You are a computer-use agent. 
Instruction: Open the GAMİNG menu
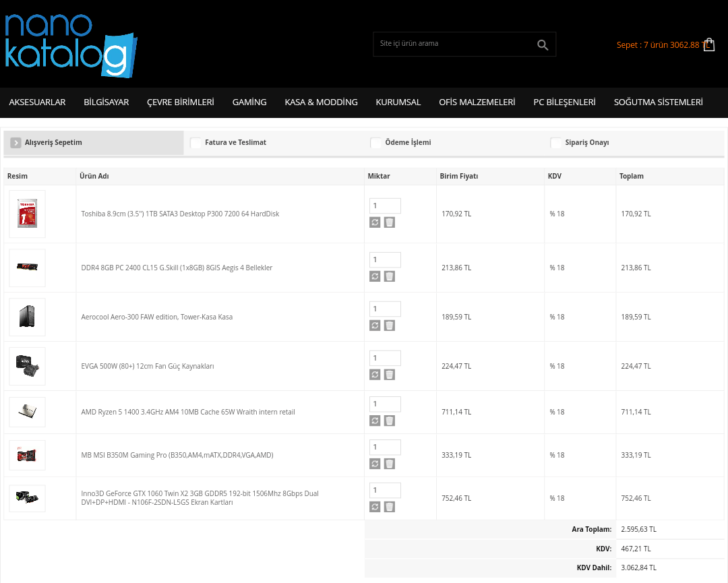click(249, 102)
